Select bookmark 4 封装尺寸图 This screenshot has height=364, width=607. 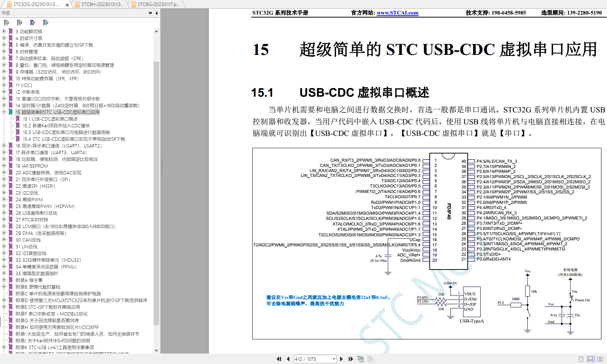(x=29, y=38)
